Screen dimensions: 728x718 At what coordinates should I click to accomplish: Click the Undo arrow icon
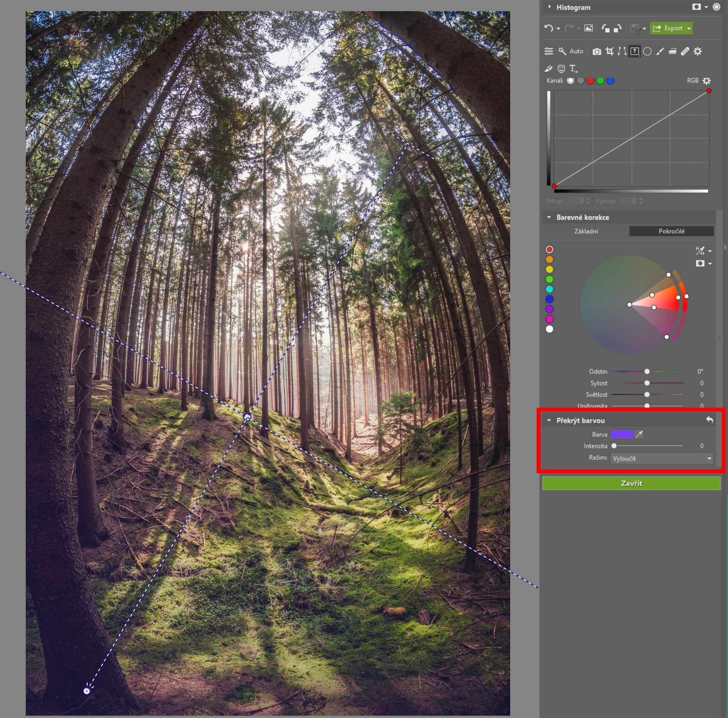click(549, 28)
